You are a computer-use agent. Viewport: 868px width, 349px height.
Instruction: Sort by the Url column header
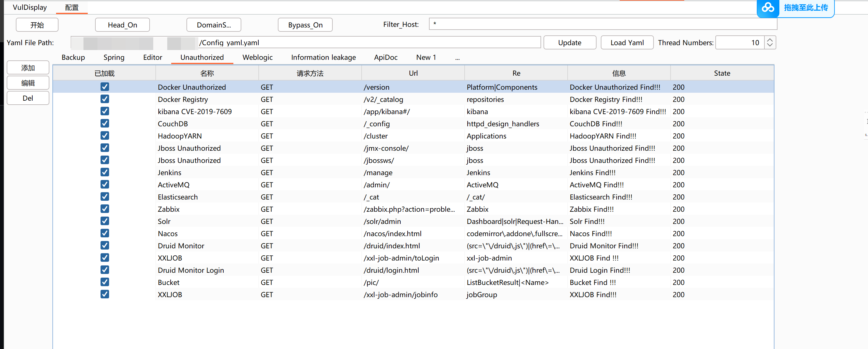413,73
